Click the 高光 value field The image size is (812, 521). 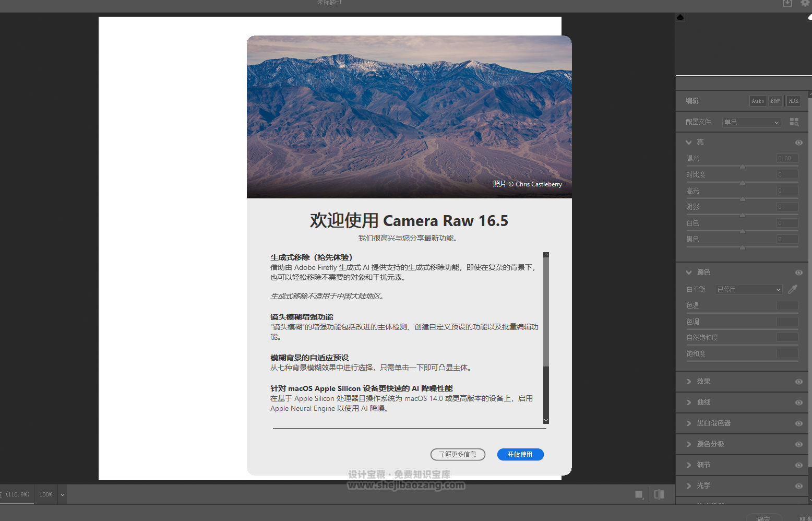(787, 191)
